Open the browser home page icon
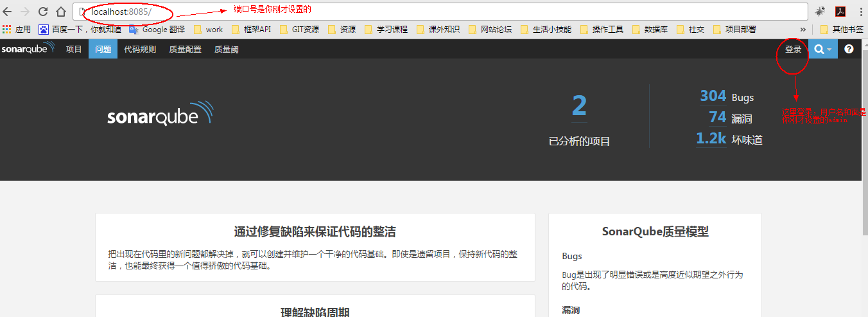868x317 pixels. [60, 12]
